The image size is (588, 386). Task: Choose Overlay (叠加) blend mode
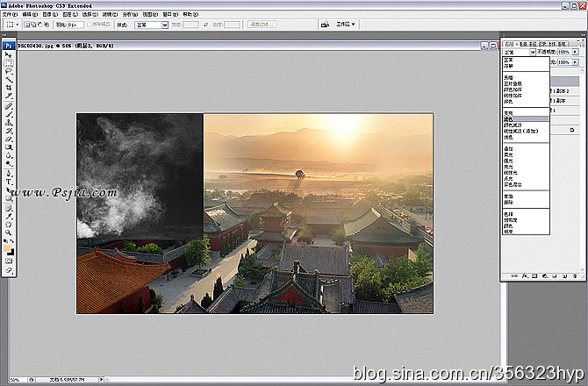coord(526,149)
